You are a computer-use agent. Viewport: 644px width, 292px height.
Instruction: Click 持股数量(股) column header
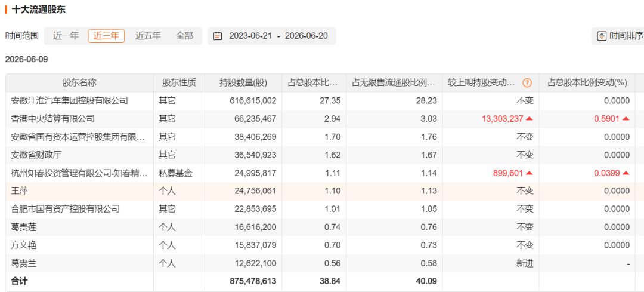(243, 82)
